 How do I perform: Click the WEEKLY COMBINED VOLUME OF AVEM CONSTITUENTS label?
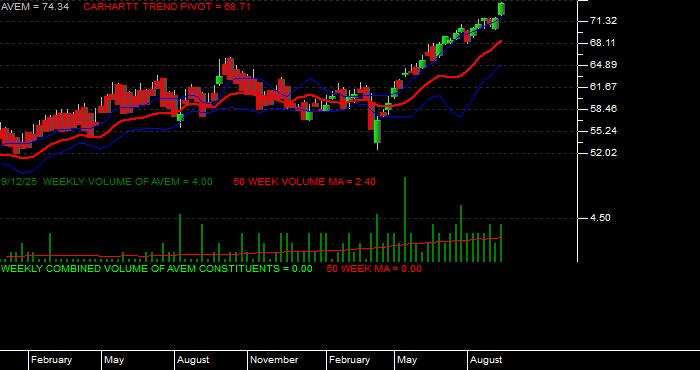(156, 269)
